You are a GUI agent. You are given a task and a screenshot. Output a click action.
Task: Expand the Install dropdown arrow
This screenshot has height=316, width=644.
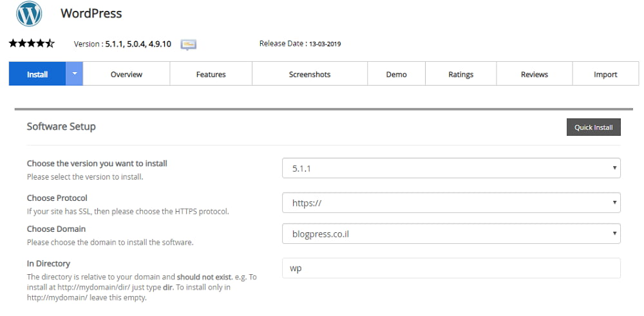click(74, 74)
